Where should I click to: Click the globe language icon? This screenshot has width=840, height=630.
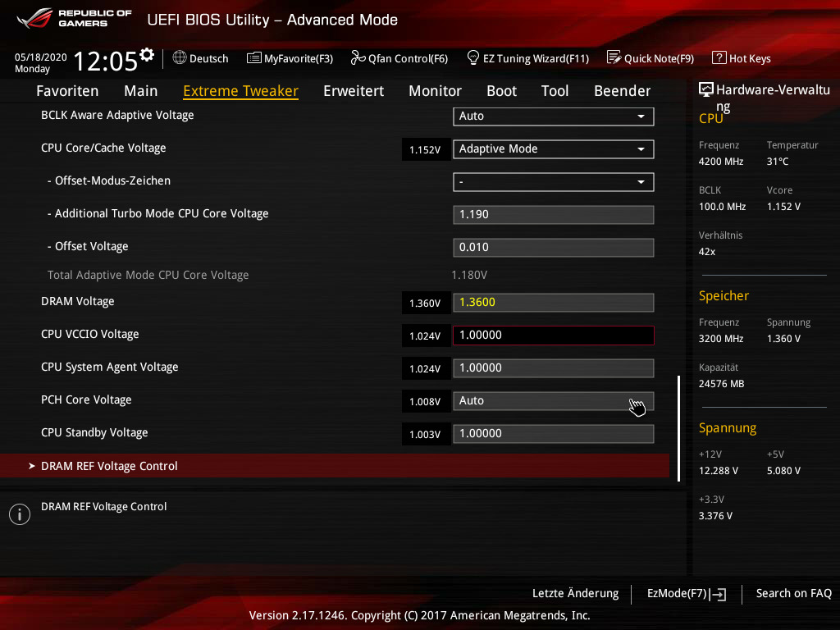pyautogui.click(x=180, y=57)
